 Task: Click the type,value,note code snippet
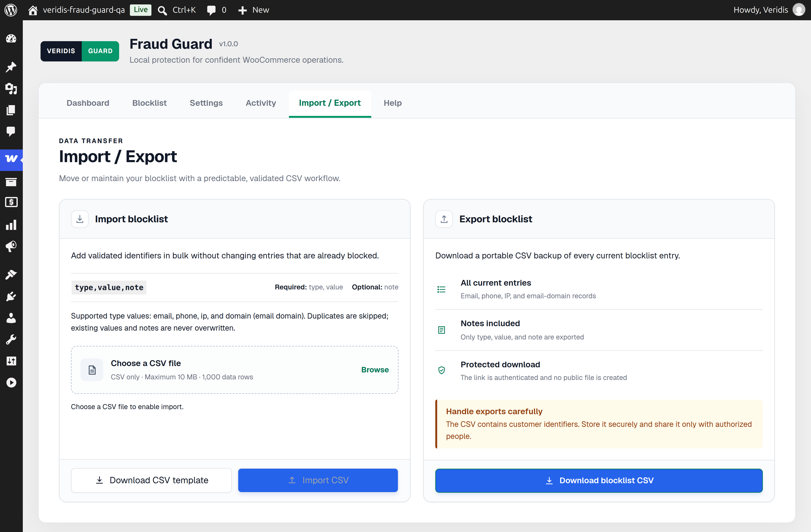[x=109, y=288]
